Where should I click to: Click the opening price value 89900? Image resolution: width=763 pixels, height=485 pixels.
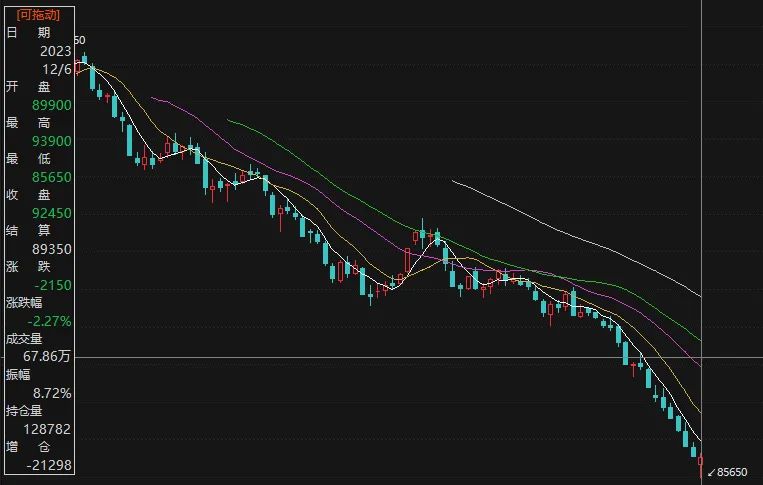click(x=52, y=105)
